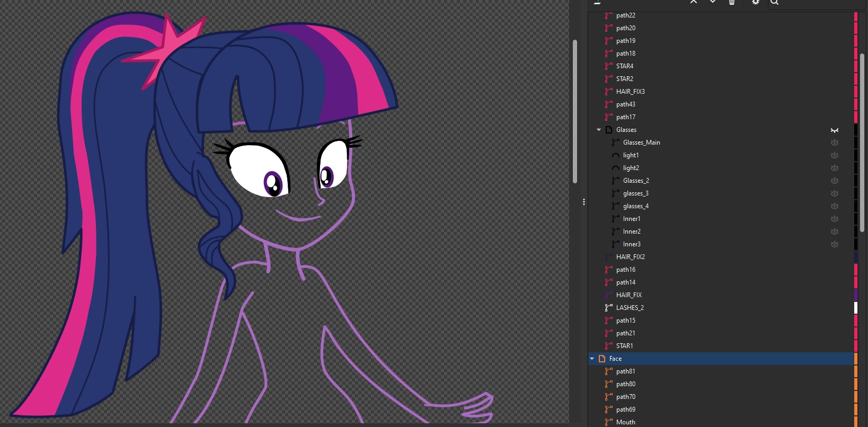Image resolution: width=868 pixels, height=427 pixels.
Task: Toggle the eye icon for glasses_4
Action: click(835, 206)
